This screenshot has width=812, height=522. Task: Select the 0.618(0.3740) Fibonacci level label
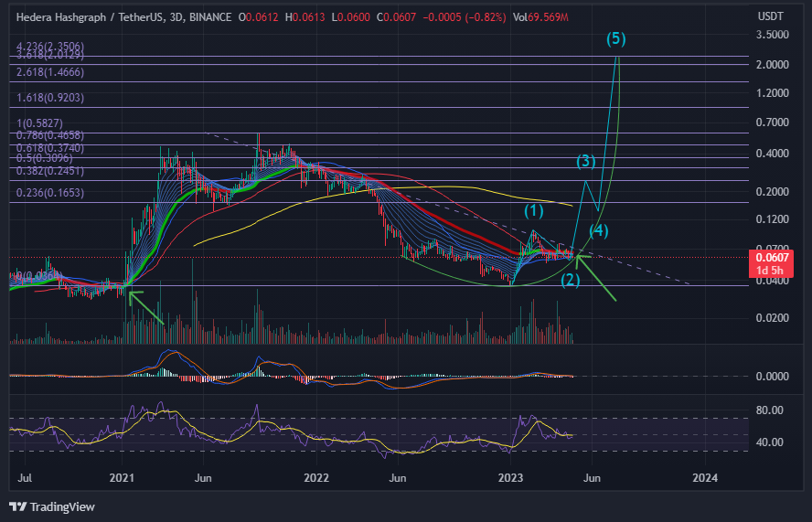tap(50, 148)
